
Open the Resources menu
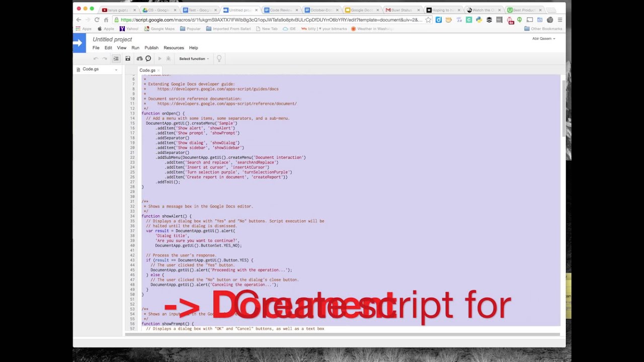(174, 48)
